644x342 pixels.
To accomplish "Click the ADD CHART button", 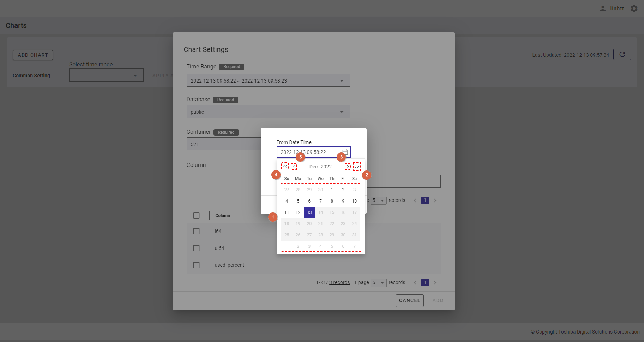I will 33,55.
